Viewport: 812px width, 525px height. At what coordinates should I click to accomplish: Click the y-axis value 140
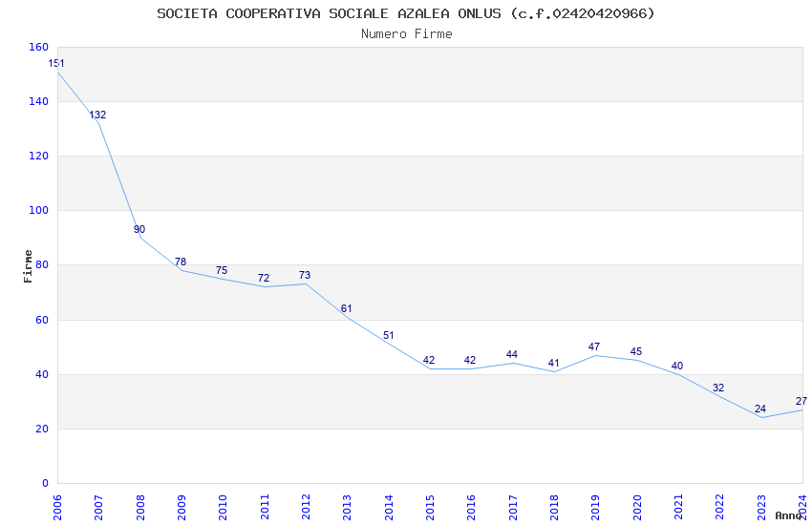38,101
